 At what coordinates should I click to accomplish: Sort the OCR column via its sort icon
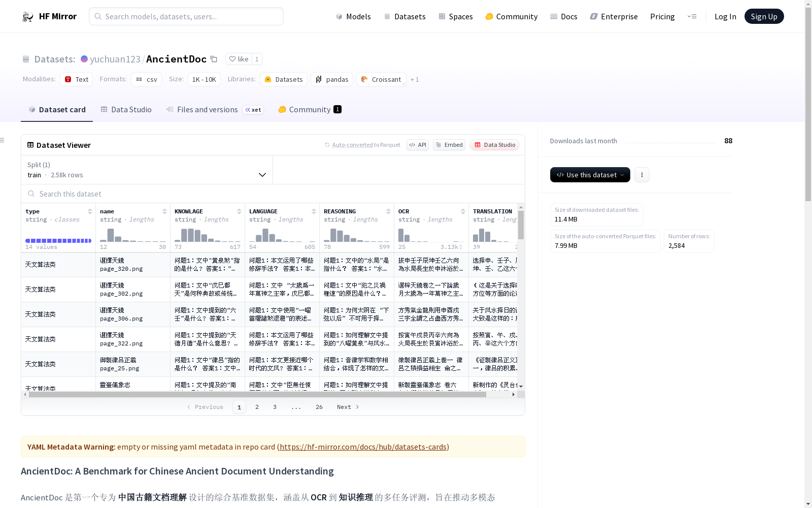(x=463, y=211)
